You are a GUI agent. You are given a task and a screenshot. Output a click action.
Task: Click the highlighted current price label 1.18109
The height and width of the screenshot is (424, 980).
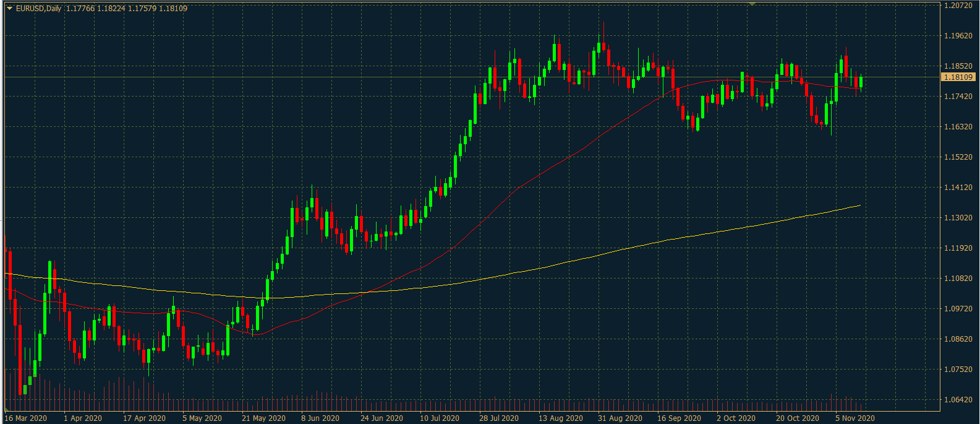click(x=958, y=77)
